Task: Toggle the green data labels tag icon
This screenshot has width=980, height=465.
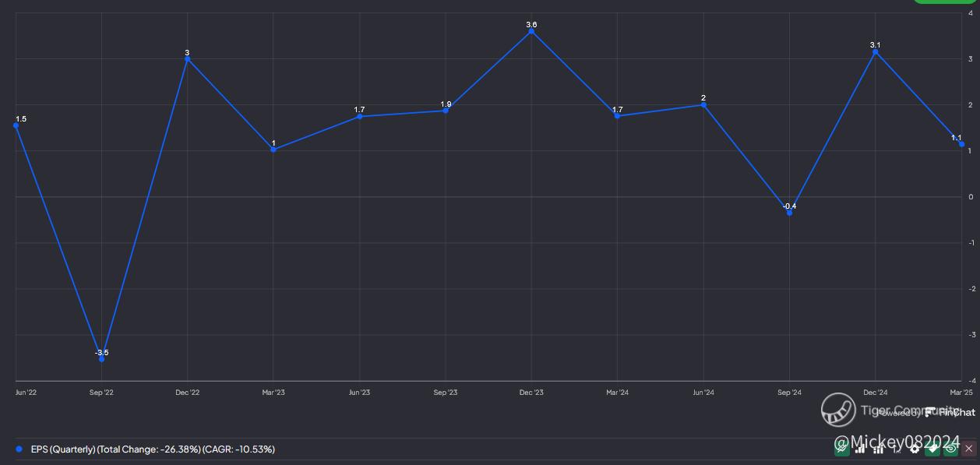Action: point(933,449)
